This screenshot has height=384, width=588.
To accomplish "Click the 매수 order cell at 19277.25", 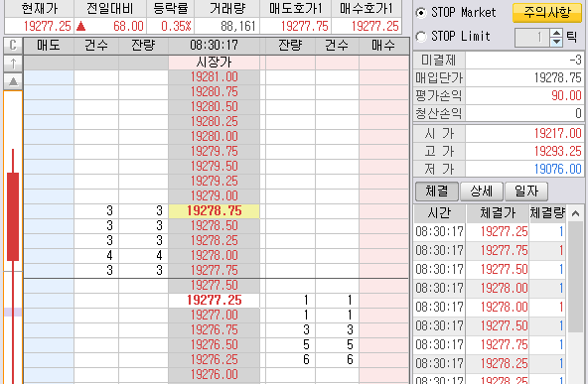I will [x=383, y=300].
